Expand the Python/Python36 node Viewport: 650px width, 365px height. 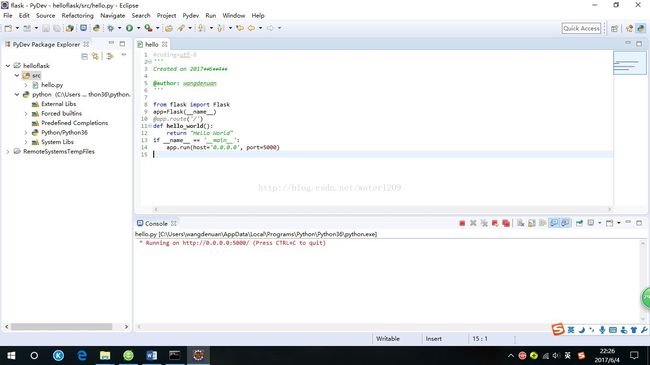[26, 133]
